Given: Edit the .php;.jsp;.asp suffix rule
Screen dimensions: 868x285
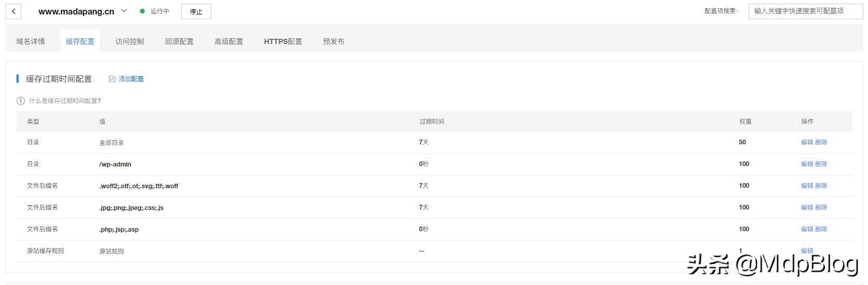Looking at the screenshot, I should pos(807,229).
